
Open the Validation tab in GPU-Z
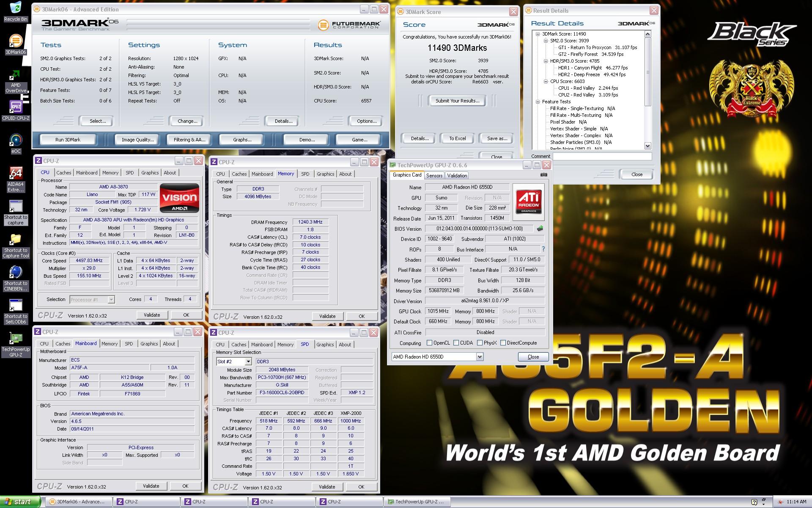click(457, 176)
